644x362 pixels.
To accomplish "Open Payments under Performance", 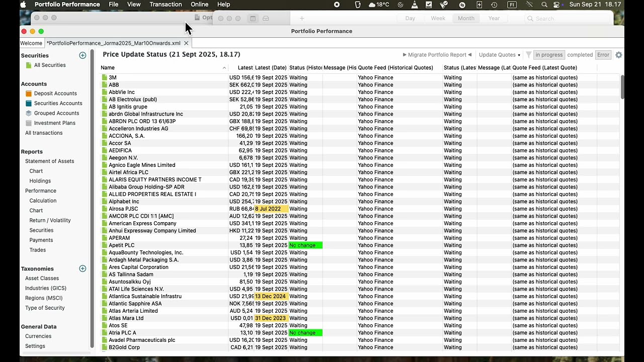I will pos(41,240).
